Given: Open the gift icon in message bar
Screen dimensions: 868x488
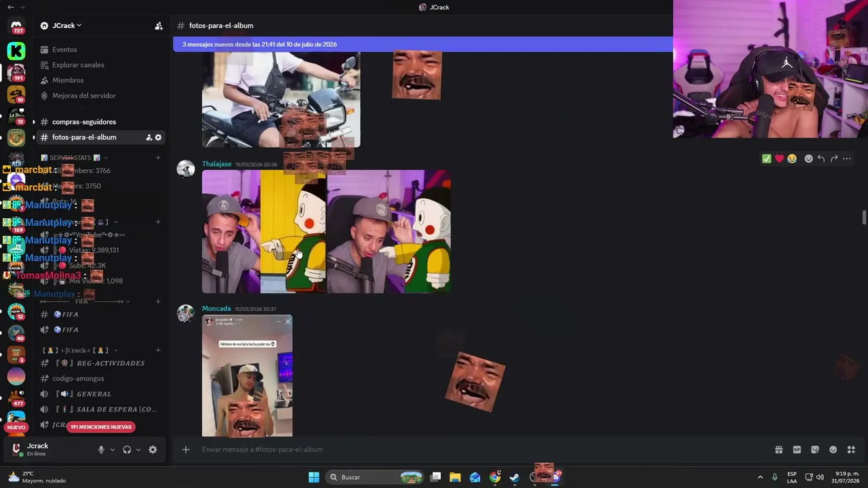Looking at the screenshot, I should (778, 449).
